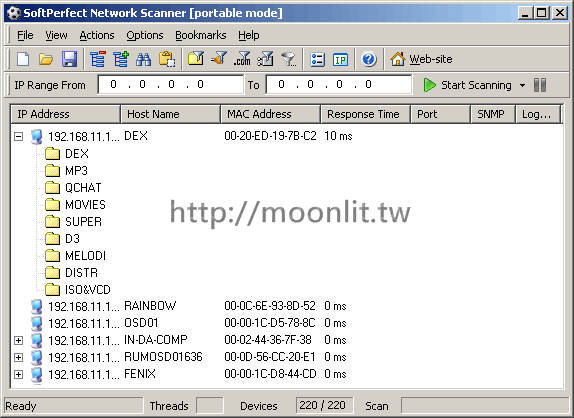
Task: Click the funnel with plug filter icon
Action: 219,59
